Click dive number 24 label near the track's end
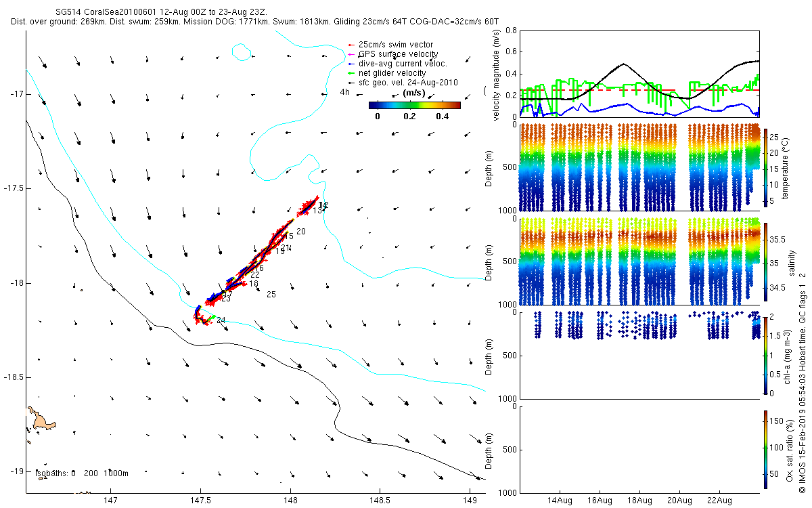Screen dimensions: 812x508 221,320
